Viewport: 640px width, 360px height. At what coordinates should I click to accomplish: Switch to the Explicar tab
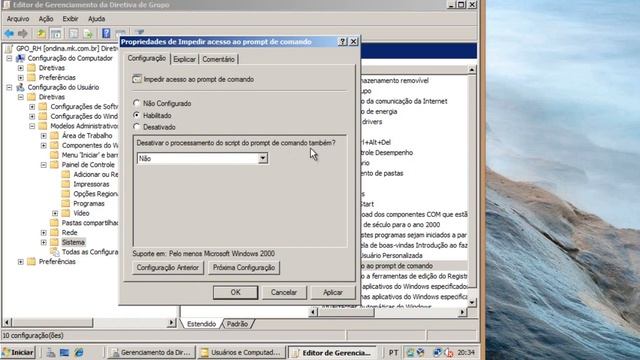click(184, 59)
